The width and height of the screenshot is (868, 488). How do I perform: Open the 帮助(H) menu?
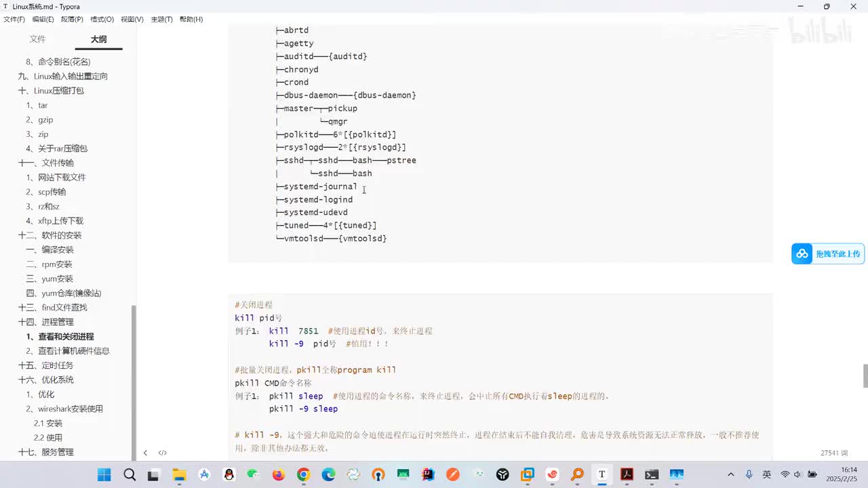[191, 19]
